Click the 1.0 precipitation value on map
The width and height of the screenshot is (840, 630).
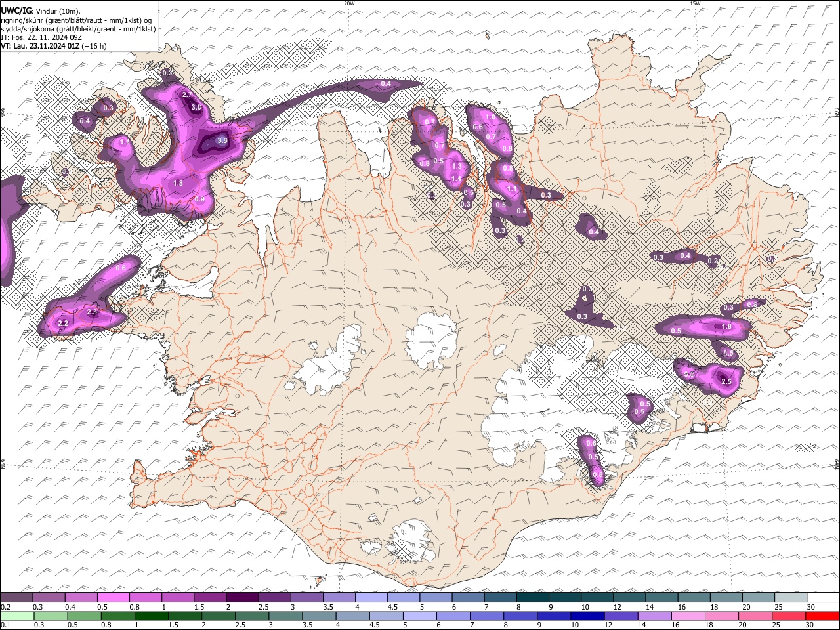490,117
